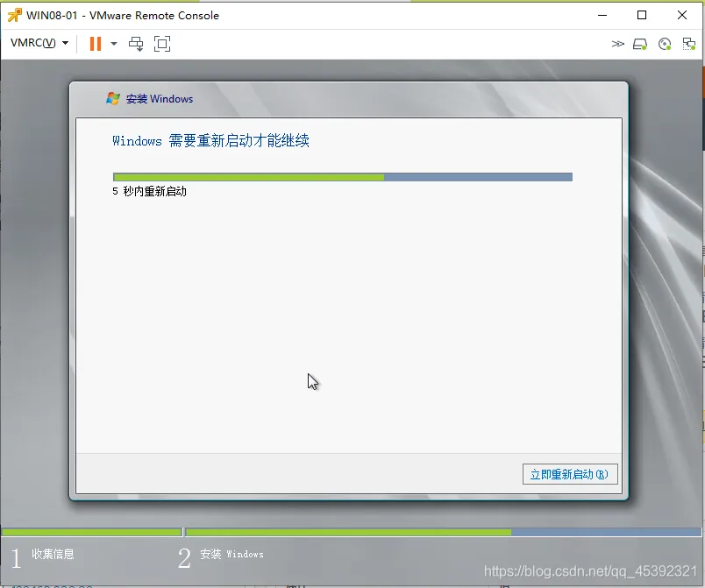Open the VMRC(V) menu
This screenshot has width=705, height=588.
[x=39, y=43]
